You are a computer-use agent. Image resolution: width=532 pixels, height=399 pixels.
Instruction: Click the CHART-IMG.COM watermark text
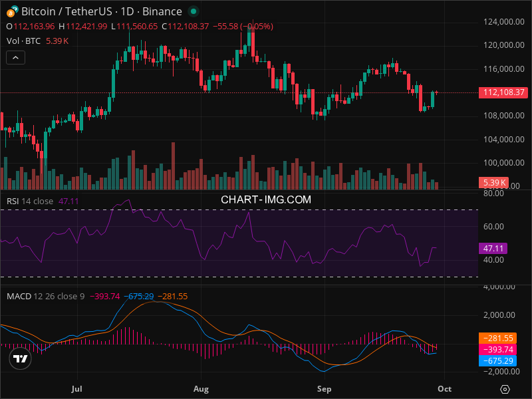[x=265, y=199]
